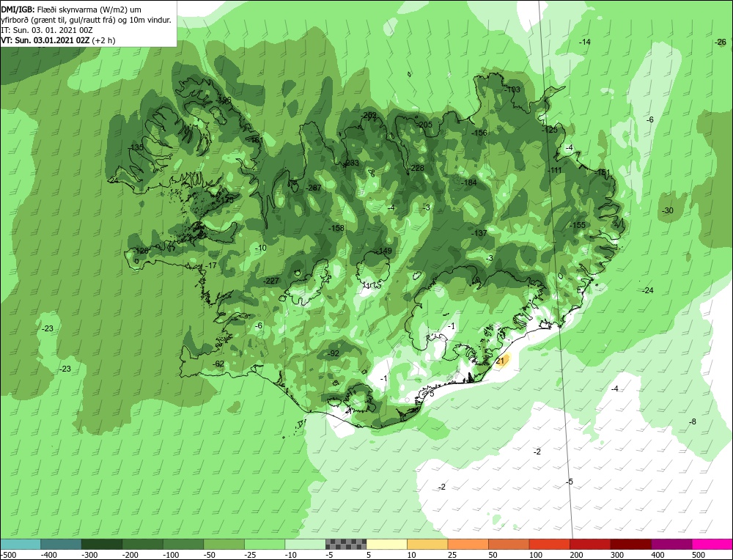The width and height of the screenshot is (733, 560).
Task: Click the map value -151 on the east coast
Action: (603, 172)
